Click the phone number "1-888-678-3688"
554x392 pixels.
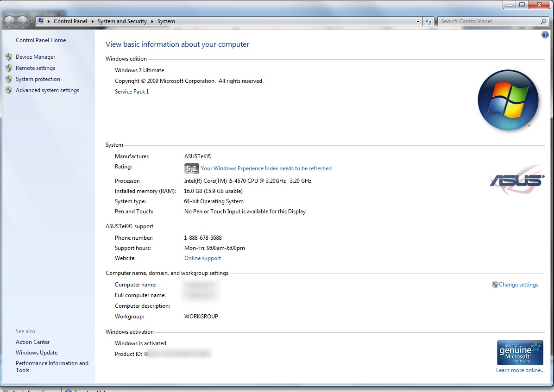click(x=203, y=238)
